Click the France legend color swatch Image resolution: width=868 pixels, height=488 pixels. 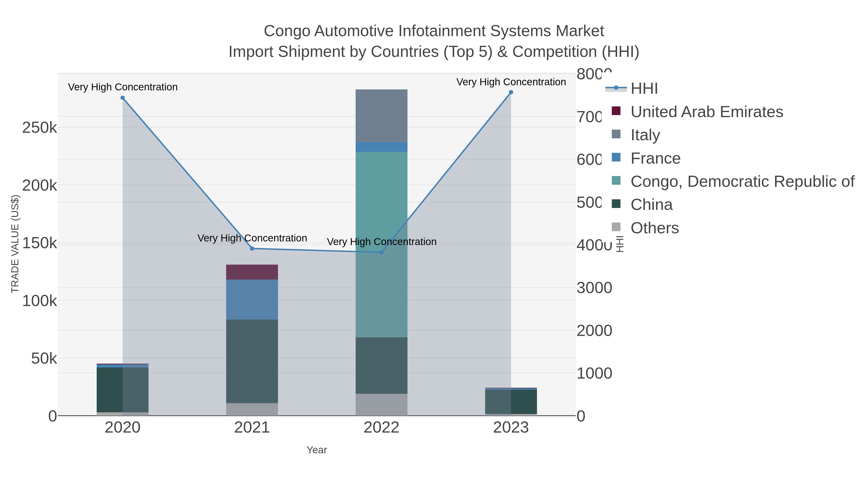(x=616, y=157)
